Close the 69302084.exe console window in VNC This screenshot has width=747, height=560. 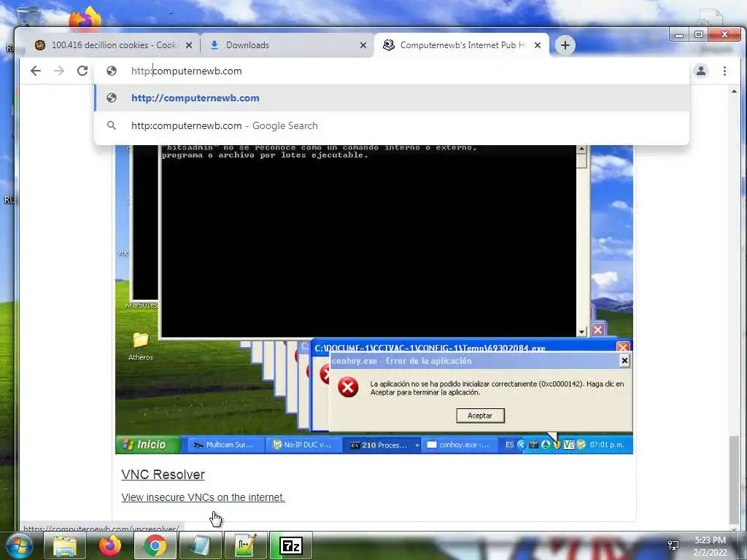click(623, 347)
